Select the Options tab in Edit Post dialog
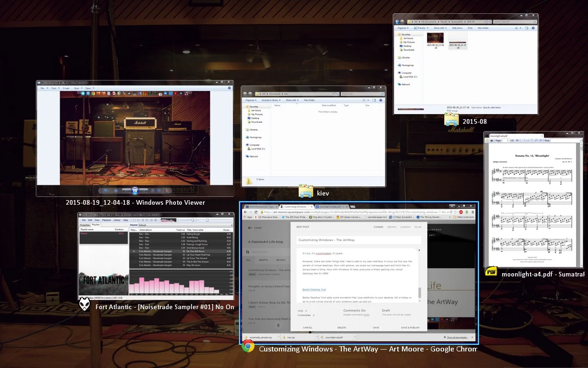The image size is (588, 368). point(391,227)
